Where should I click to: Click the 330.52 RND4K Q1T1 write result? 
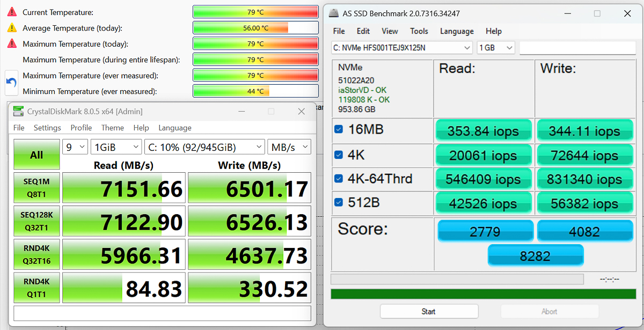pos(250,288)
